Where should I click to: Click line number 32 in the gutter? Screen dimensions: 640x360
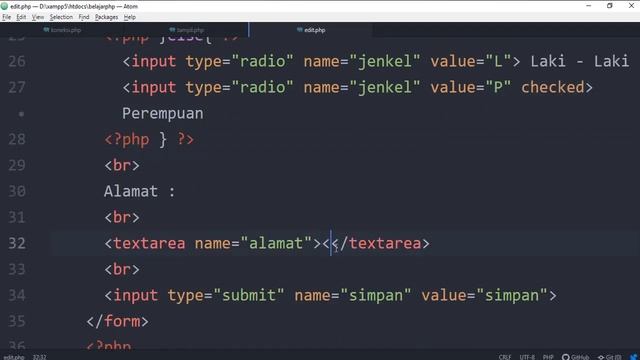tap(17, 243)
